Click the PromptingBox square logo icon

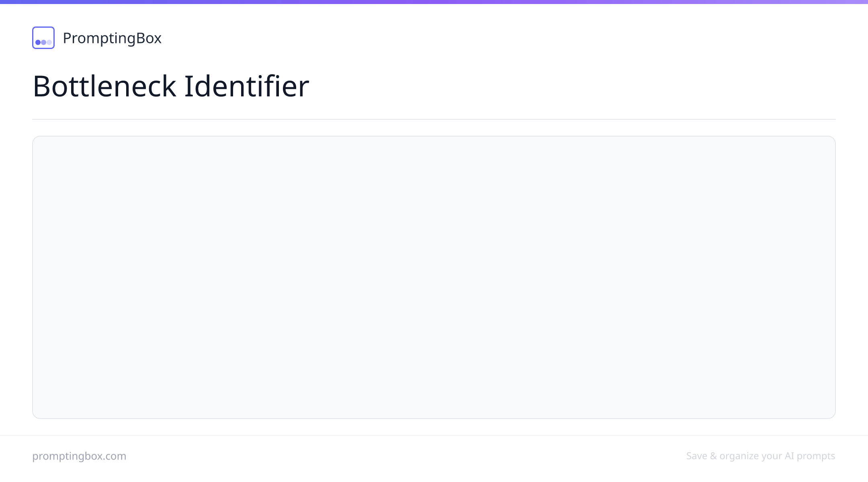tap(43, 38)
